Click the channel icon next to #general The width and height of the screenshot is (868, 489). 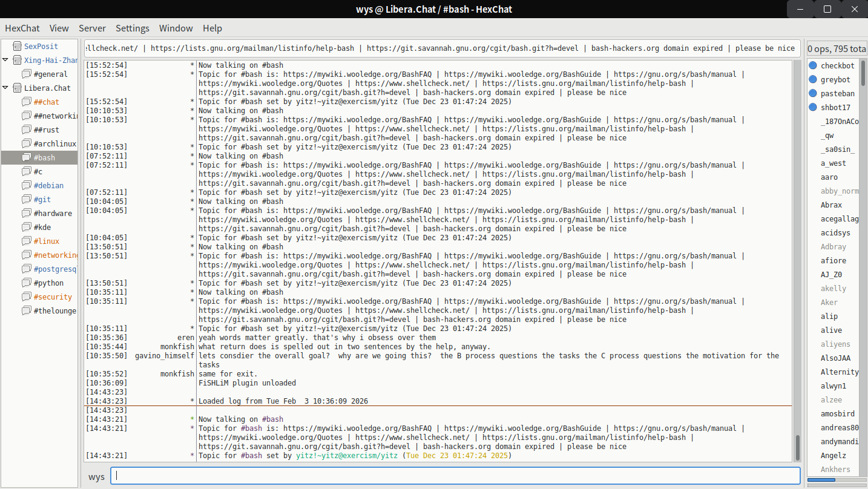tap(26, 74)
